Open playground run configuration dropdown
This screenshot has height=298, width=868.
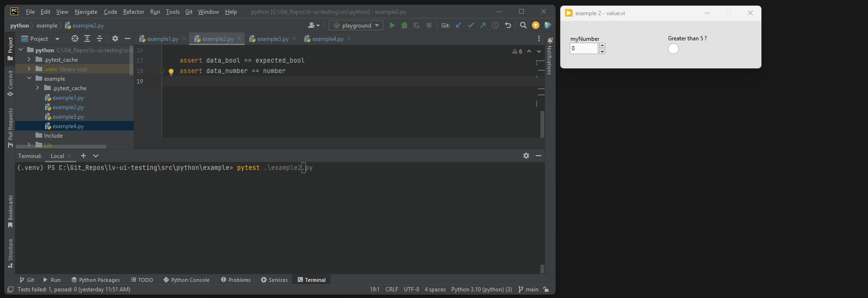click(x=356, y=25)
